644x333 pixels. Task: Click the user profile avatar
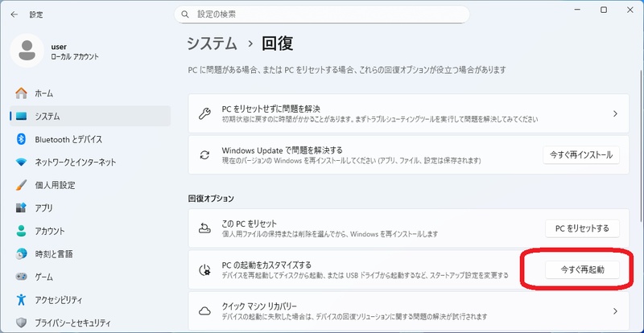click(27, 51)
